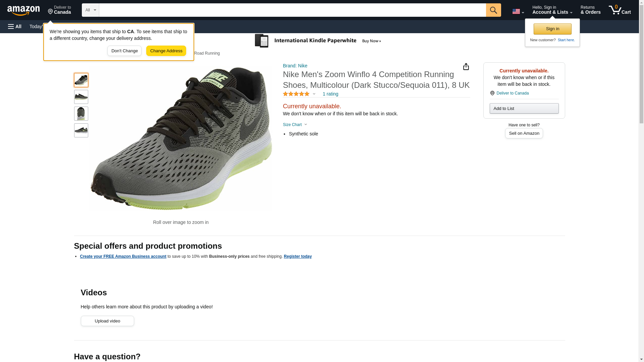Open the country flag language selector
The width and height of the screenshot is (644, 362).
518,11
